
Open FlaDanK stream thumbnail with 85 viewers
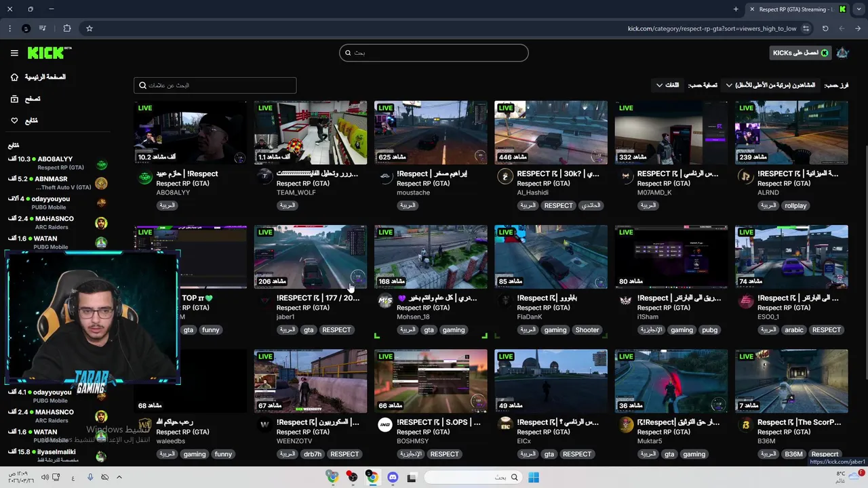click(551, 257)
